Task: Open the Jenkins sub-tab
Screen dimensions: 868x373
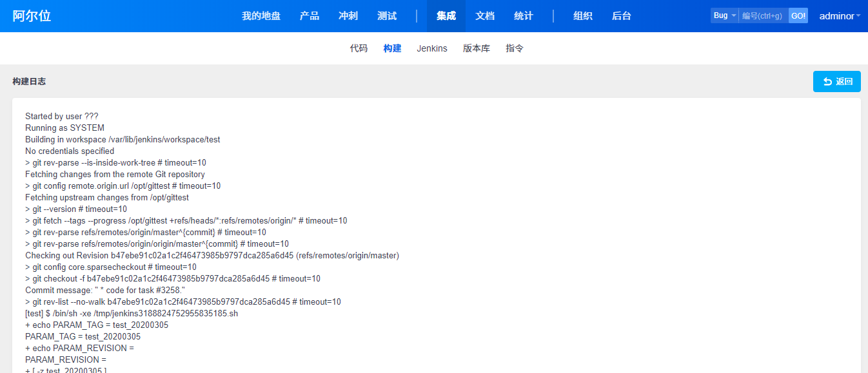Action: tap(432, 48)
